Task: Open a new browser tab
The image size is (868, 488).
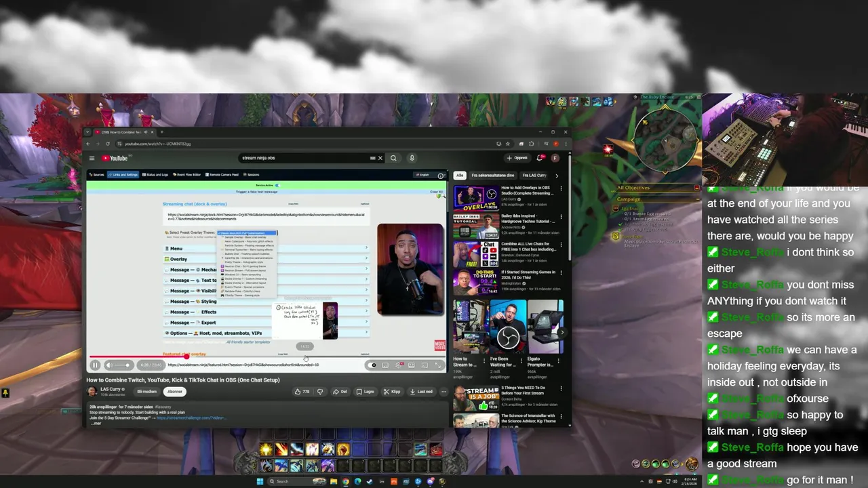Action: [161, 132]
